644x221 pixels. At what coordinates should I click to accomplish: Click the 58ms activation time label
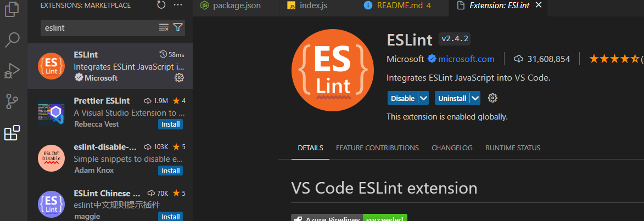pos(172,54)
